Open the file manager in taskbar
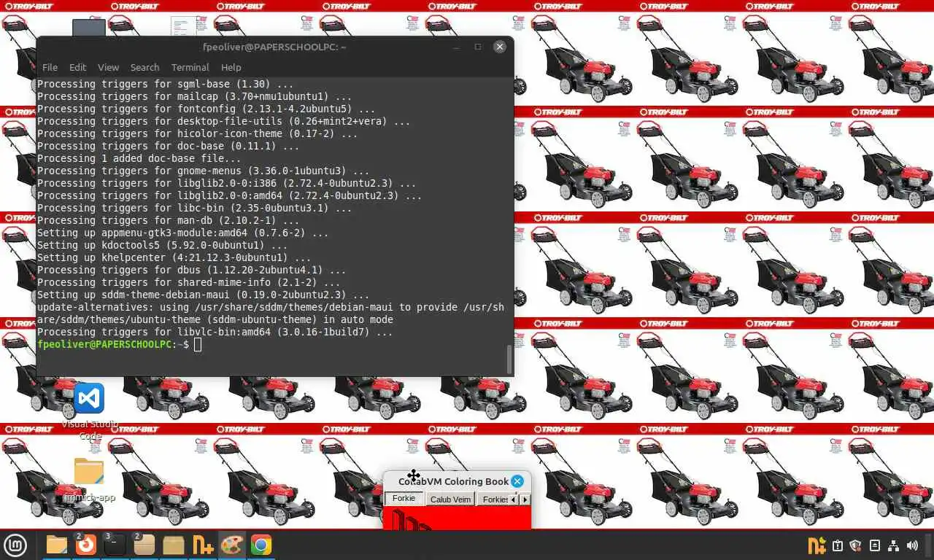 pyautogui.click(x=57, y=545)
